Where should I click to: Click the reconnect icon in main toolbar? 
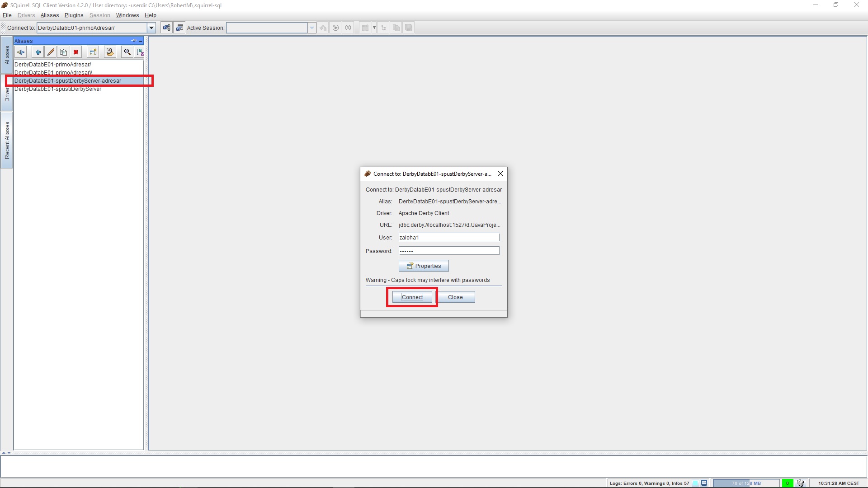click(323, 28)
